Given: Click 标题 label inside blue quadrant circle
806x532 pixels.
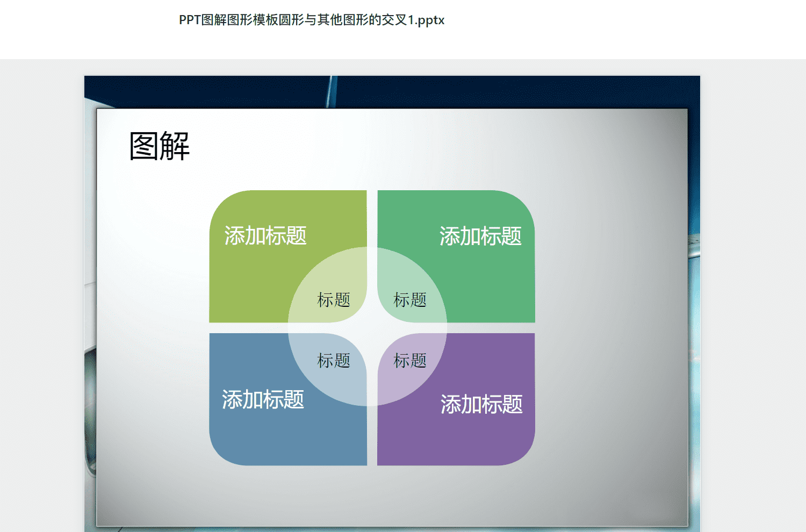Looking at the screenshot, I should [x=334, y=361].
